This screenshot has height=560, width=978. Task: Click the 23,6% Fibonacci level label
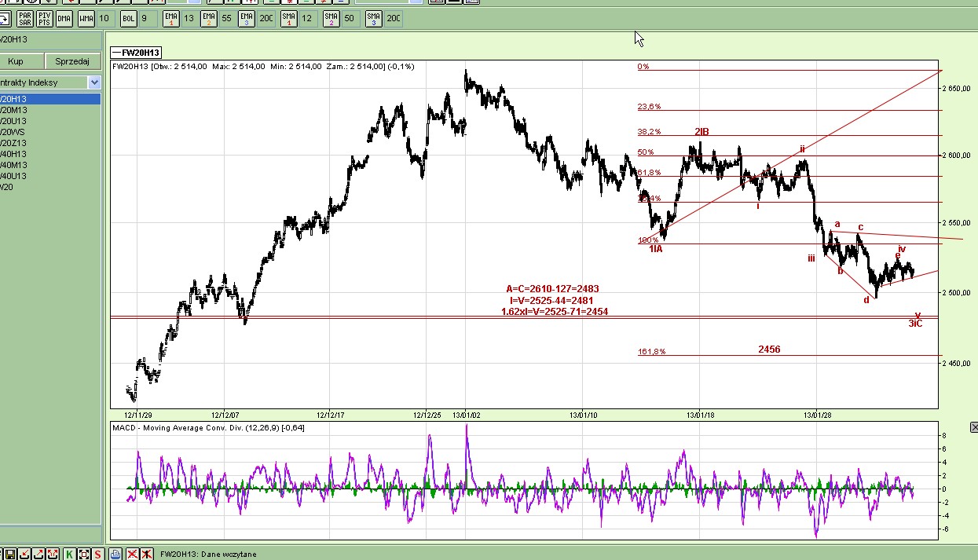(649, 107)
